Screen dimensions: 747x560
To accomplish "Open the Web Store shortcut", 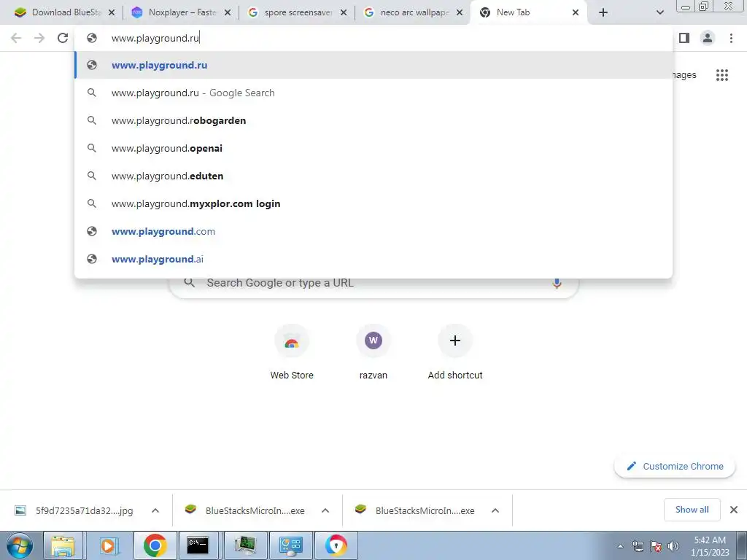I will coord(292,352).
